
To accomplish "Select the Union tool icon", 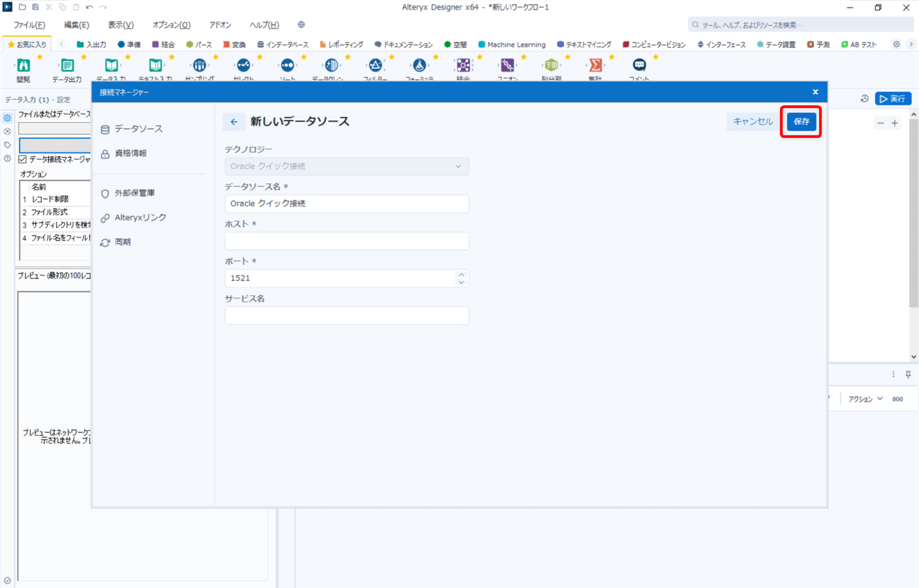I will (507, 65).
